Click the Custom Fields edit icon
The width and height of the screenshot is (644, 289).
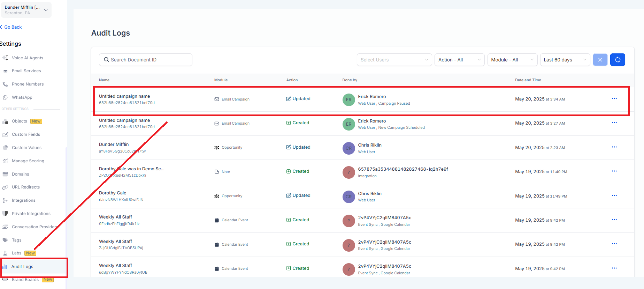pyautogui.click(x=5, y=134)
